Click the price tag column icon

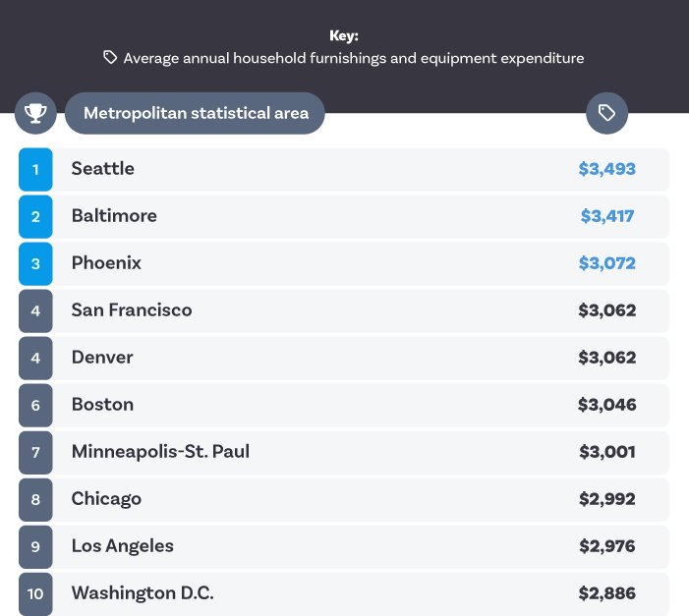coord(606,113)
